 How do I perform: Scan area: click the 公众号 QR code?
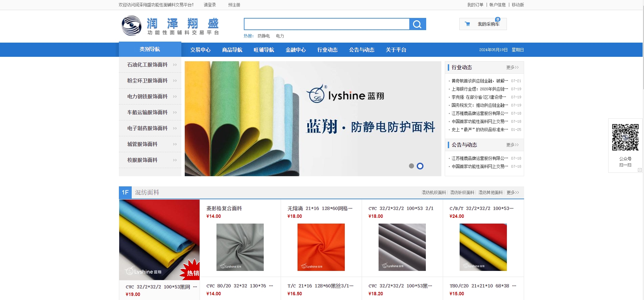(625, 137)
